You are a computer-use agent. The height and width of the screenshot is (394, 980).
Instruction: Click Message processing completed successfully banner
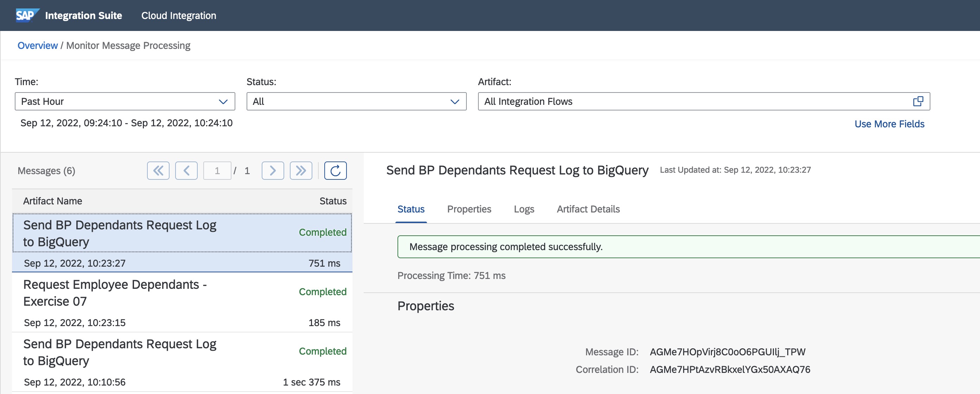(689, 247)
